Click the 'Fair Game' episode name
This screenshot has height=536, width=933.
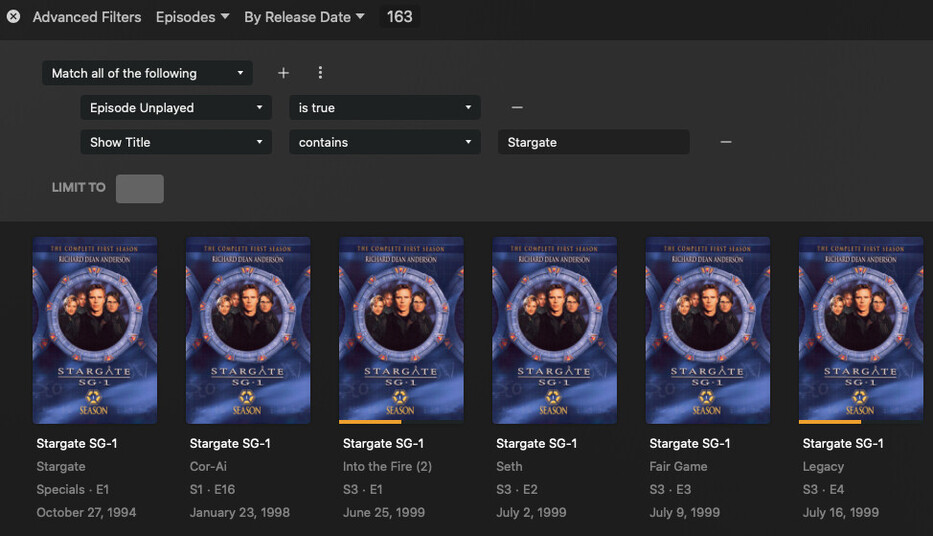pos(678,466)
